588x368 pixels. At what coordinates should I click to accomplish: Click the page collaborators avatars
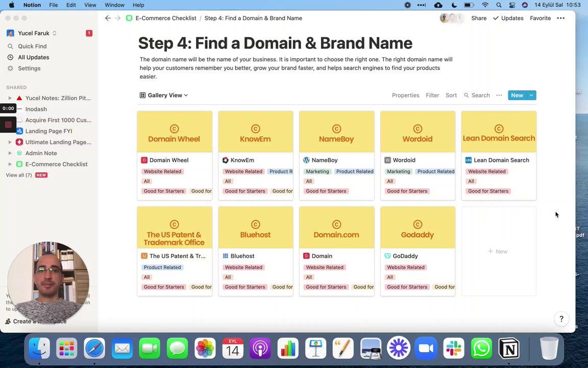point(451,18)
